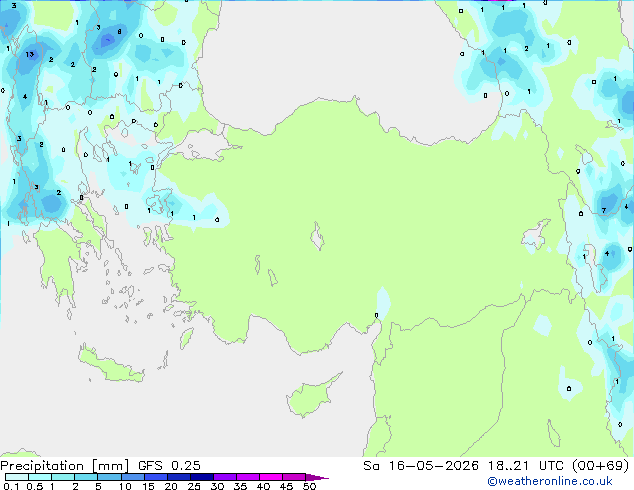Click the 10–15 mm legend swatch
Viewport: 634px width, 490px height.
click(132, 477)
